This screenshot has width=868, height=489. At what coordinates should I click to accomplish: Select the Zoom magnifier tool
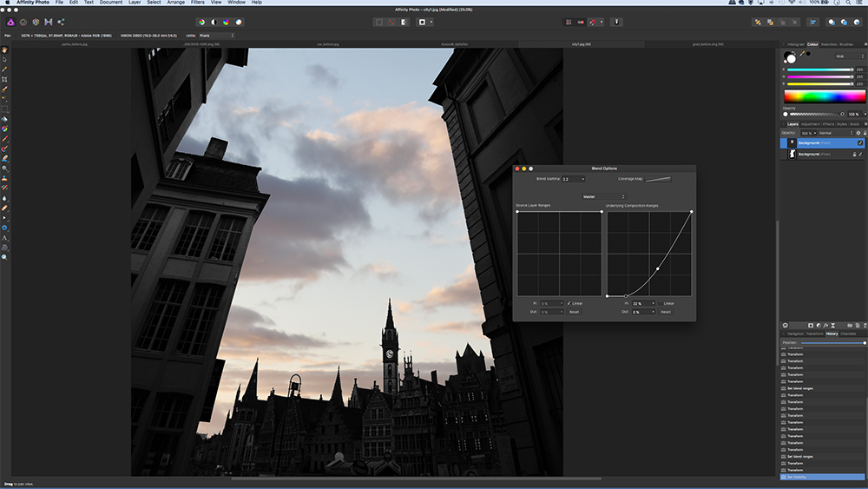click(x=4, y=257)
